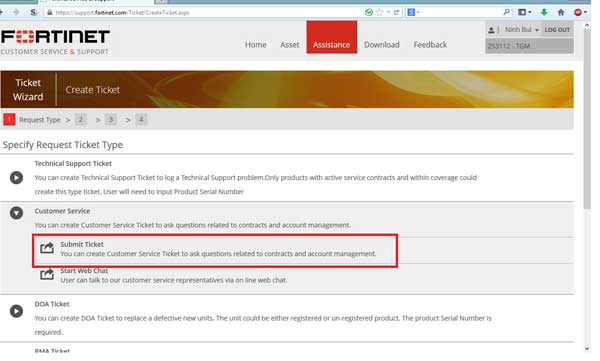Select step 1 Request Type
The image size is (600, 361).
32,120
